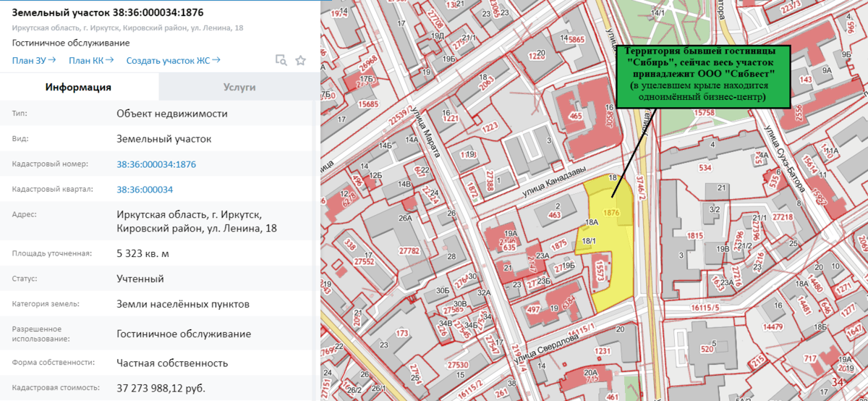Switch to the Услуги tab

(x=239, y=88)
